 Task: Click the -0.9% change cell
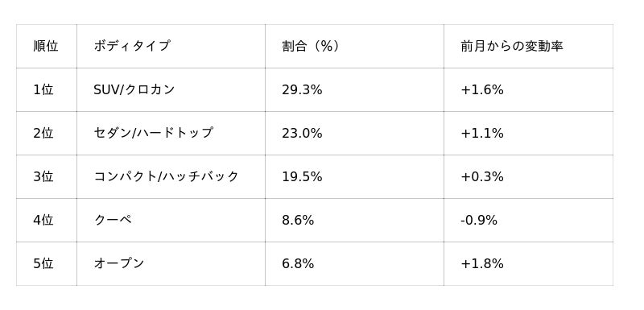pyautogui.click(x=529, y=220)
